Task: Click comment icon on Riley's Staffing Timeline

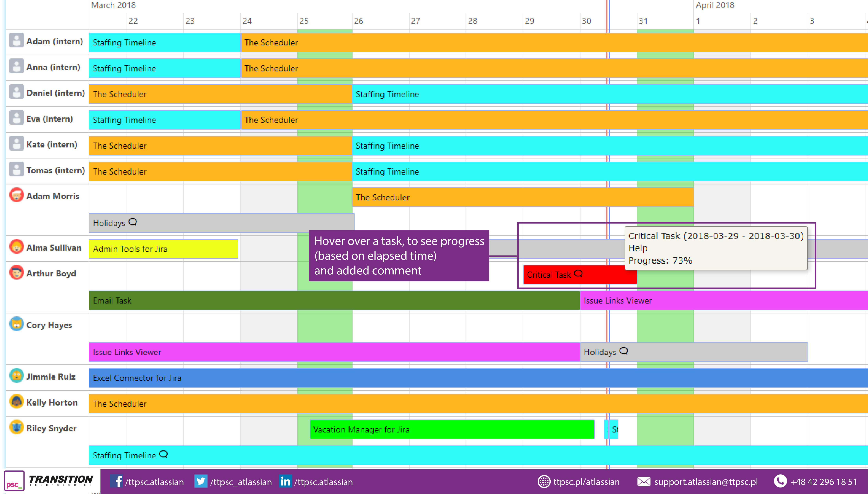Action: 164,454
